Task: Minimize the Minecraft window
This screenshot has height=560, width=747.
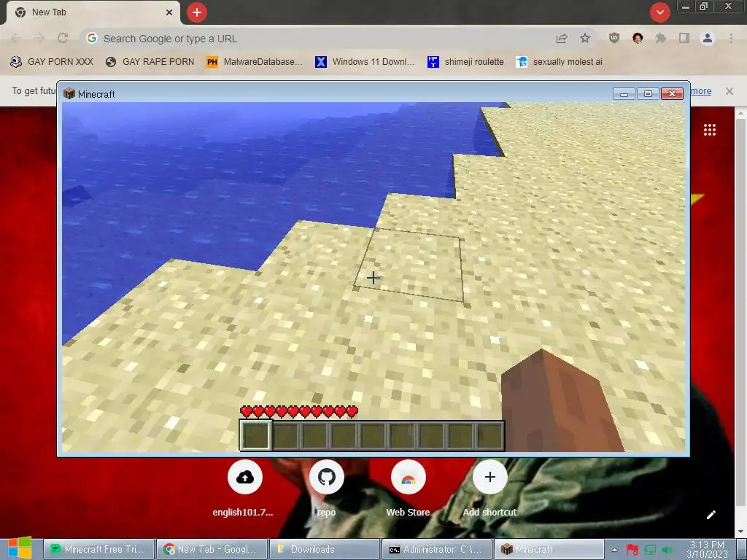Action: [624, 94]
